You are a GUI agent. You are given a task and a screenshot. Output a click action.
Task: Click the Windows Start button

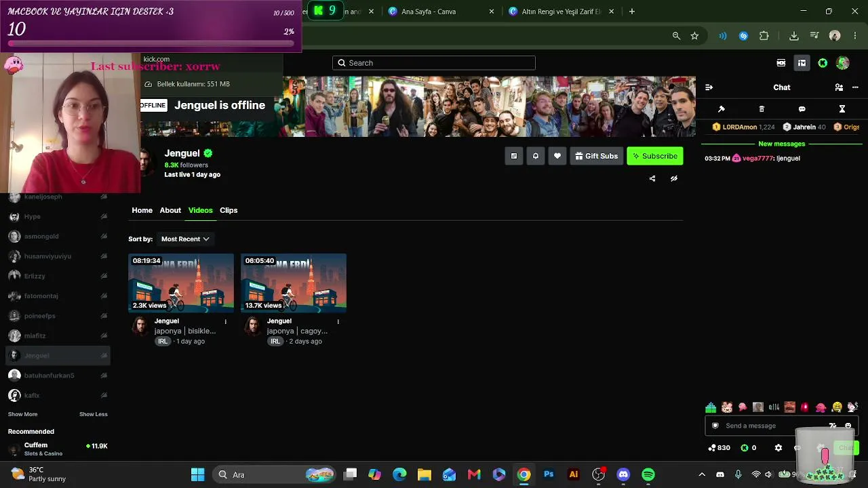click(x=197, y=474)
